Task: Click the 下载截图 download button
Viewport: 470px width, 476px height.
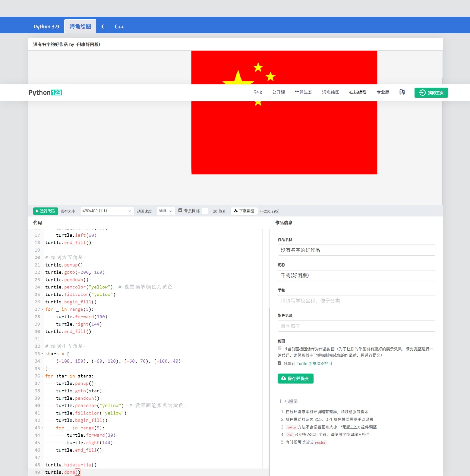Action: pyautogui.click(x=244, y=211)
